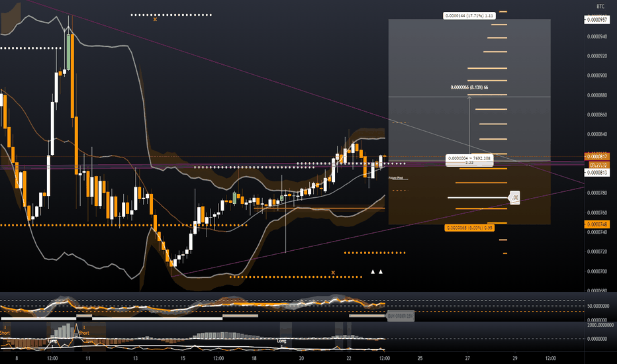Select the orange 0.0000065 (8.00%) stop label

click(469, 228)
